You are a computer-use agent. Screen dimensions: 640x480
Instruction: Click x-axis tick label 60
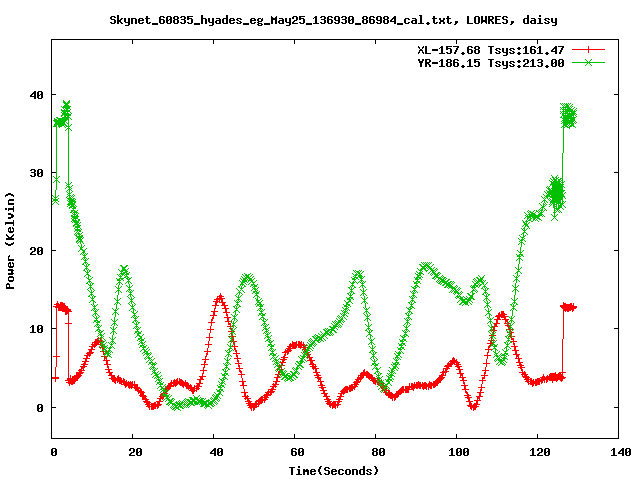[x=297, y=452]
